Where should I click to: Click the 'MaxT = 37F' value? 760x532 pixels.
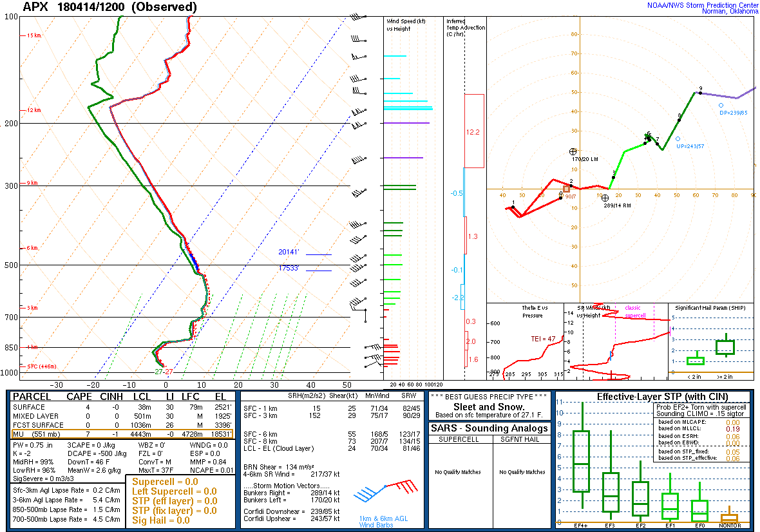coord(156,470)
